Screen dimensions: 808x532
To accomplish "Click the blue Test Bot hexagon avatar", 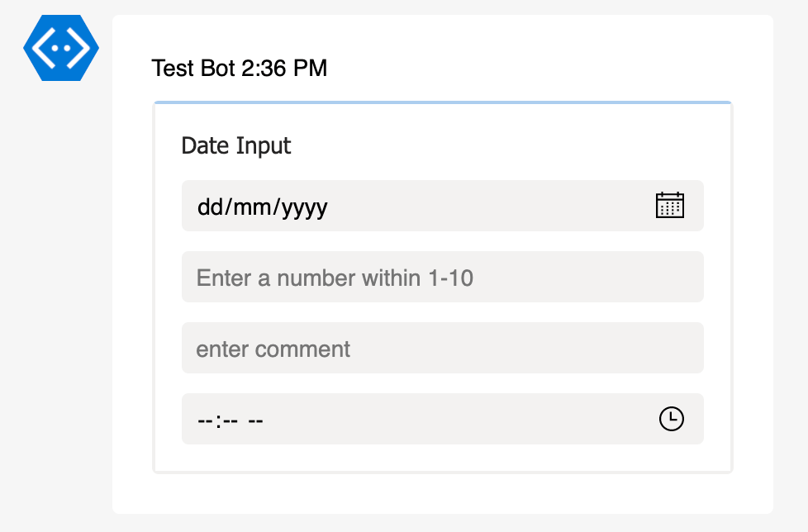I will [x=61, y=48].
